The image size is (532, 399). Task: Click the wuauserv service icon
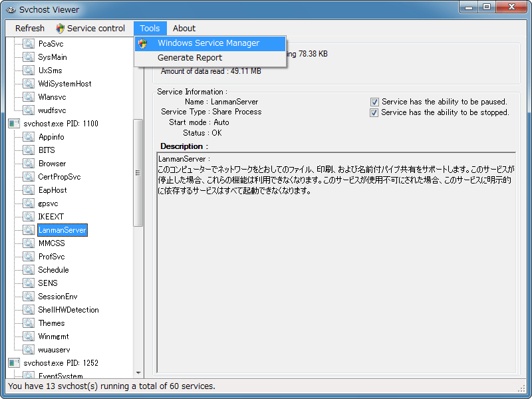pos(29,350)
